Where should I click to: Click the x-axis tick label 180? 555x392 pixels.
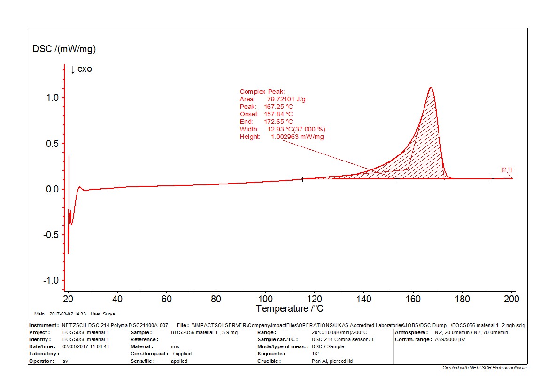462,299
